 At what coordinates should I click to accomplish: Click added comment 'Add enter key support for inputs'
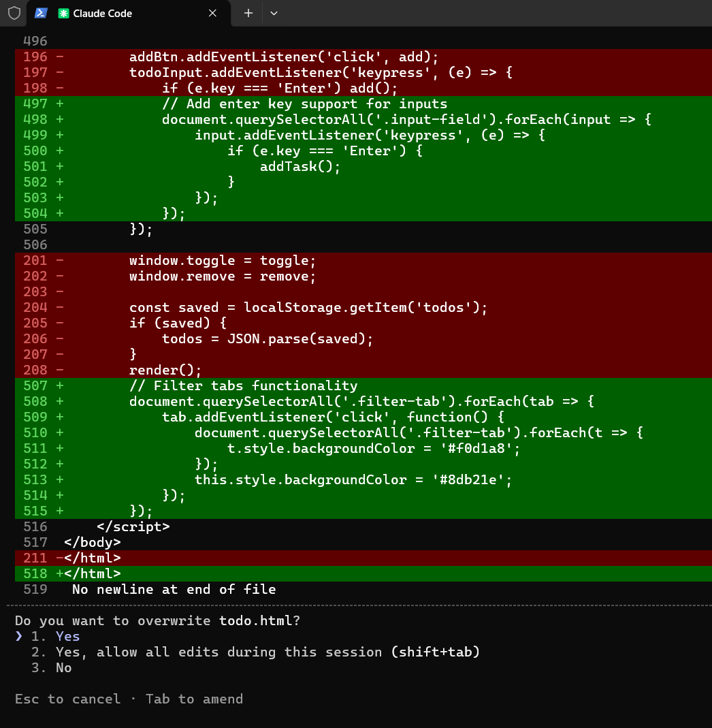tap(363, 104)
